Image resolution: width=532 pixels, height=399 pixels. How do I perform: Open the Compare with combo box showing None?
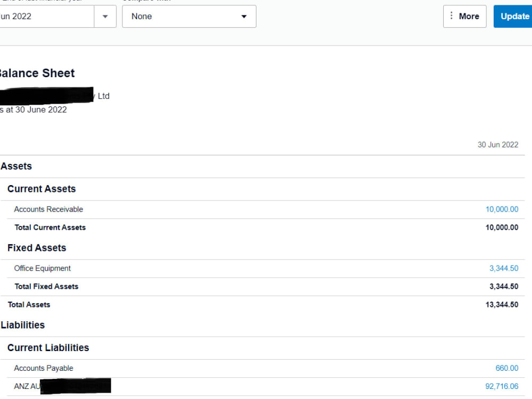pyautogui.click(x=189, y=16)
